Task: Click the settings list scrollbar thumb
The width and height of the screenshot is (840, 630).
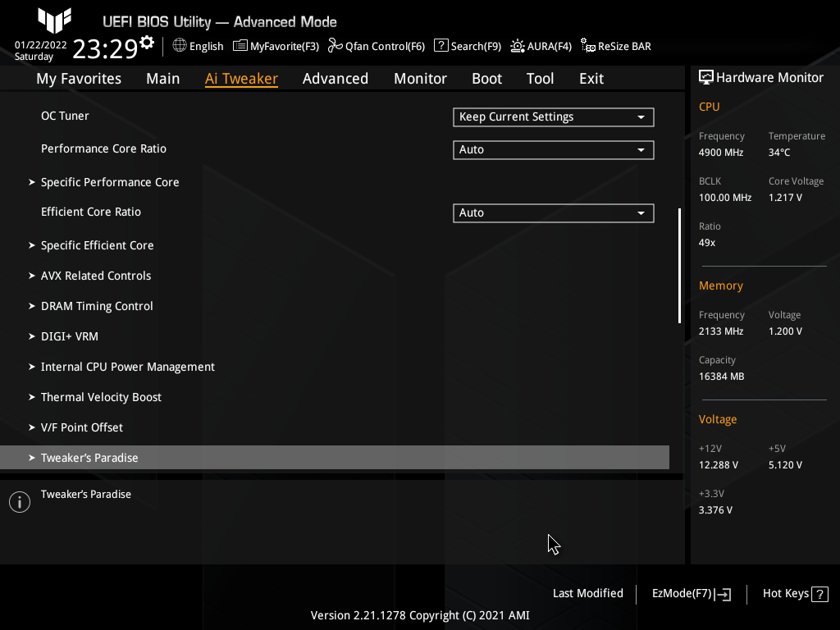Action: pyautogui.click(x=680, y=266)
